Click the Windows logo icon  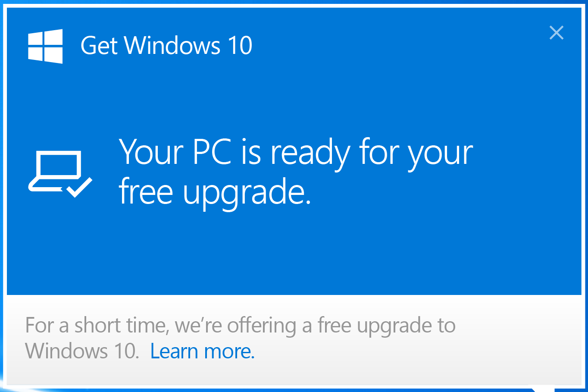45,46
